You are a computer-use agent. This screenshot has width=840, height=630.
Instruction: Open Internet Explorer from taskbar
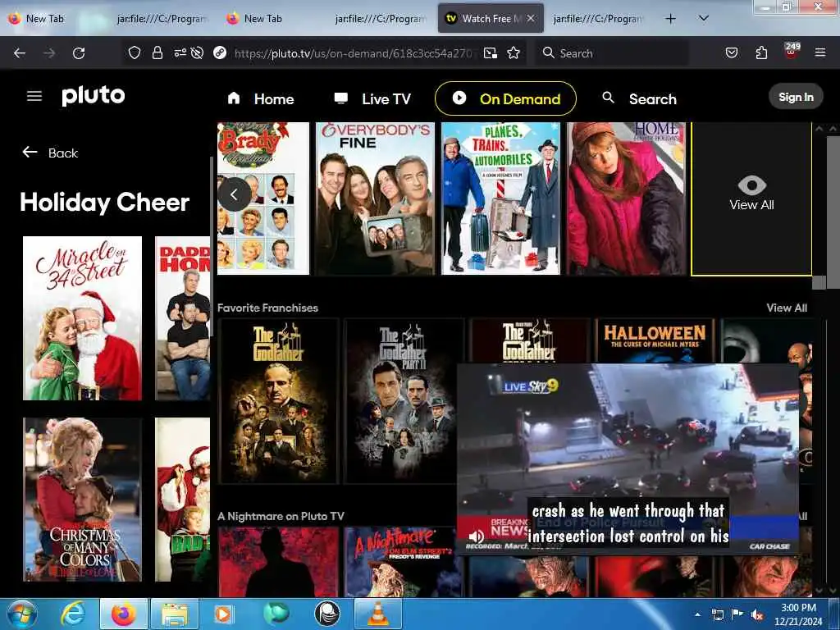(73, 614)
